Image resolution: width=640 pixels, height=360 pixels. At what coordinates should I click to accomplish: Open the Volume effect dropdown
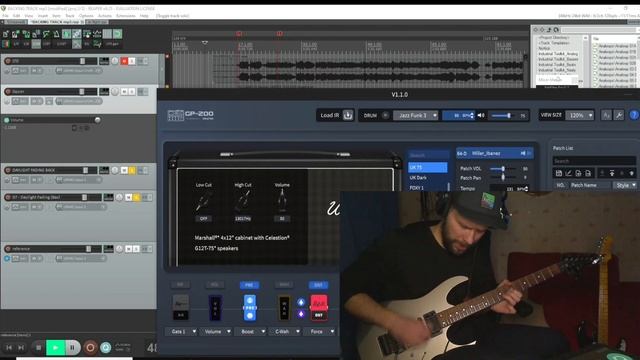(216, 331)
